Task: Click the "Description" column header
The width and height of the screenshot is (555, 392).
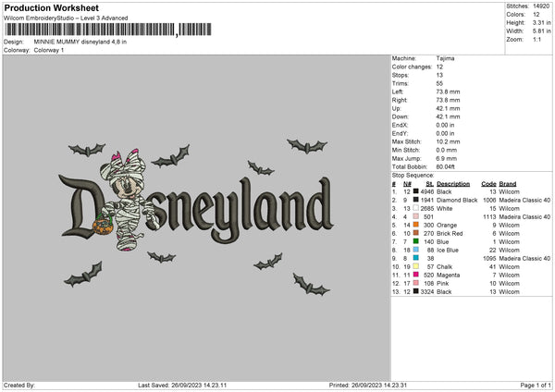Action: [453, 184]
